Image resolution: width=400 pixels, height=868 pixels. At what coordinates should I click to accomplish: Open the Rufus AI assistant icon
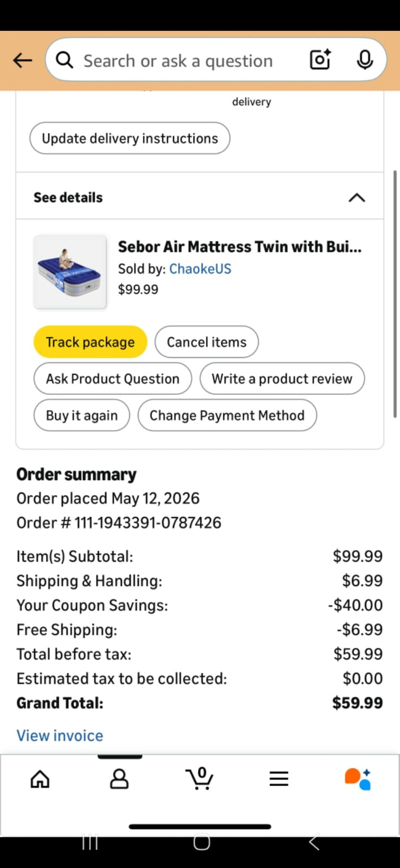click(358, 779)
